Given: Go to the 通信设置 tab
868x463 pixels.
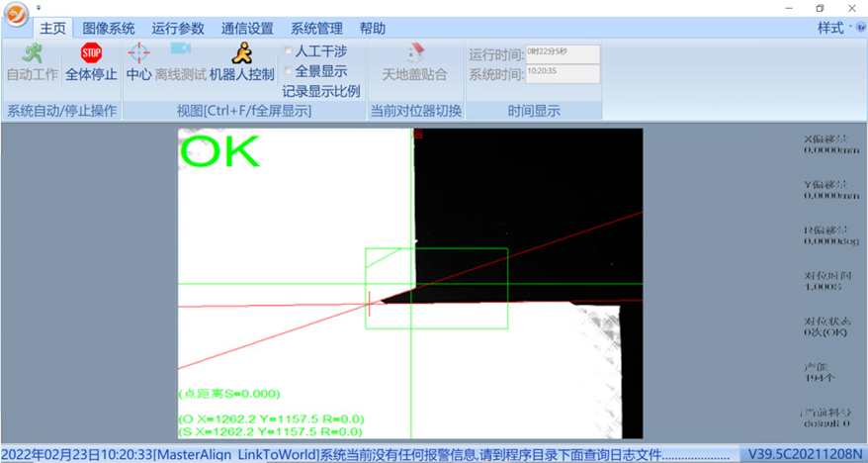Looking at the screenshot, I should point(247,29).
